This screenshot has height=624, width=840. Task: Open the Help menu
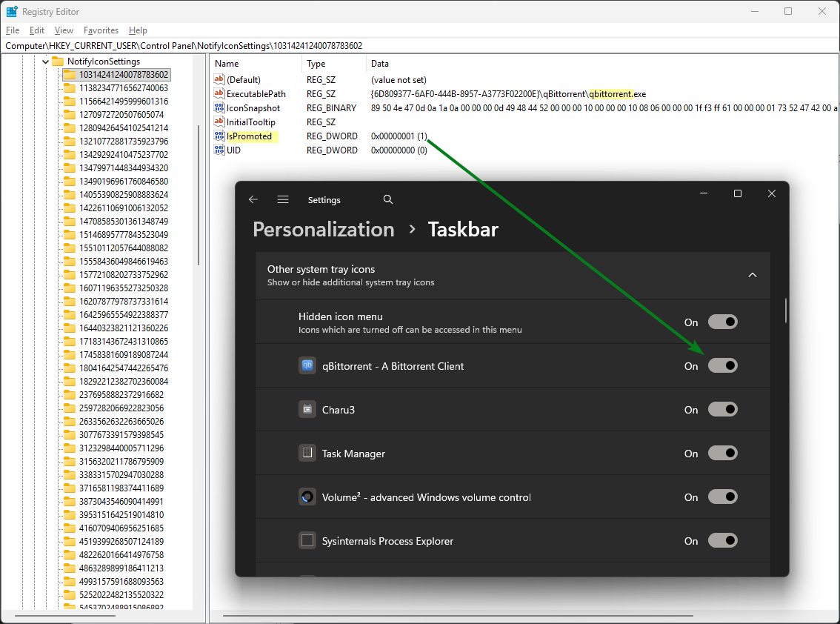click(138, 30)
